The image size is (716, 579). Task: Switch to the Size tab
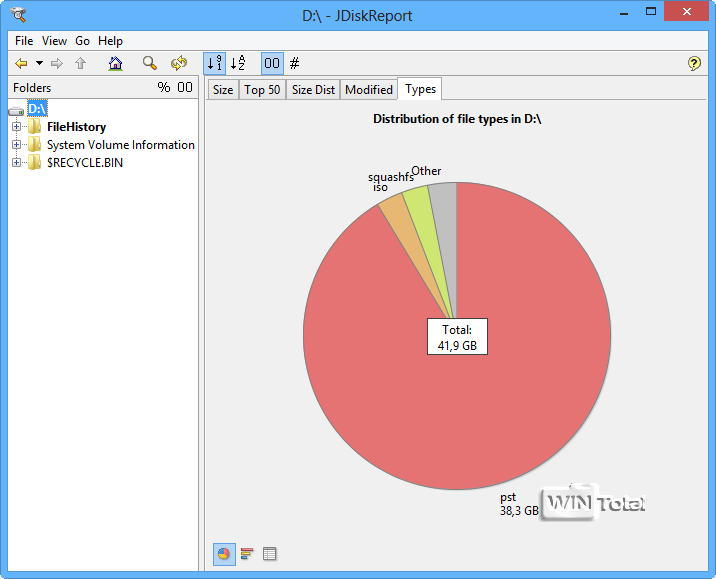pyautogui.click(x=223, y=89)
